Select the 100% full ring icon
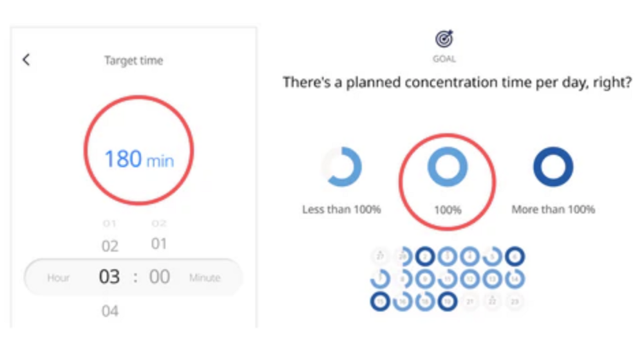 (448, 167)
